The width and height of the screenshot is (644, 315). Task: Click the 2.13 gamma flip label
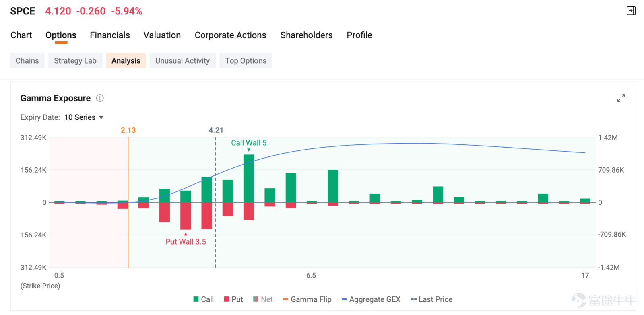128,130
